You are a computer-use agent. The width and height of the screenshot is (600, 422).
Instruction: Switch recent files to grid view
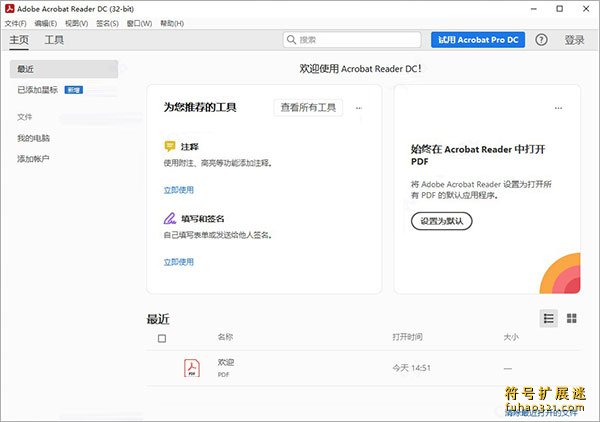point(572,318)
